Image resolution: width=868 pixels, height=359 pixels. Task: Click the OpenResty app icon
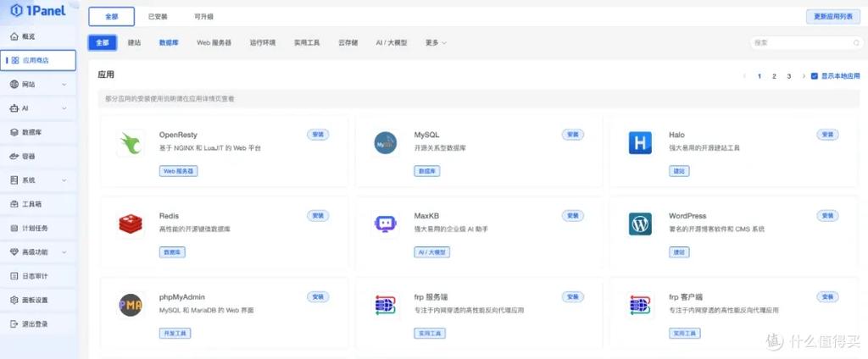(131, 143)
